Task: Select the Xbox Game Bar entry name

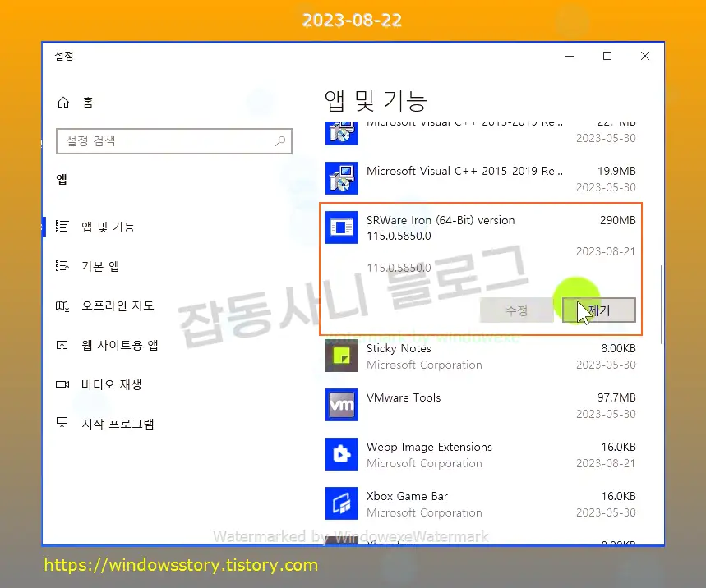Action: (407, 496)
